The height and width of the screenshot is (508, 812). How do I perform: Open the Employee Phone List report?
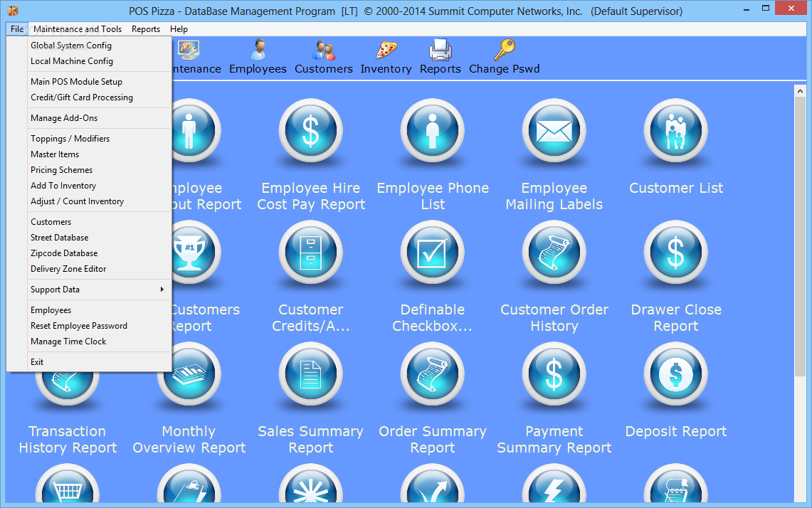coord(433,130)
